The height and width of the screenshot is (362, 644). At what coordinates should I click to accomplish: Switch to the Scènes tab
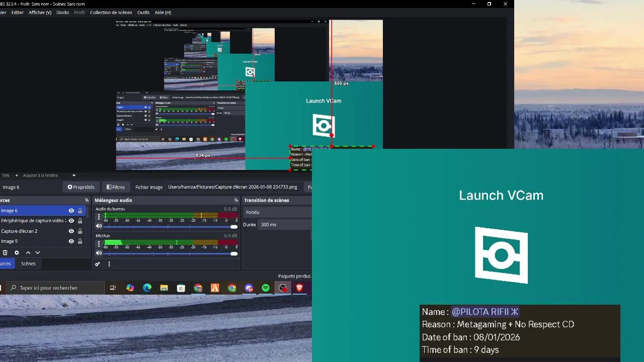pos(28,263)
